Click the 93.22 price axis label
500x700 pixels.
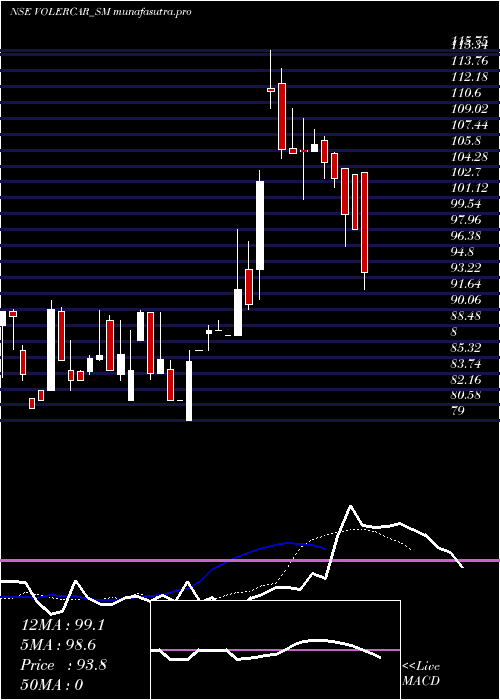pyautogui.click(x=466, y=268)
